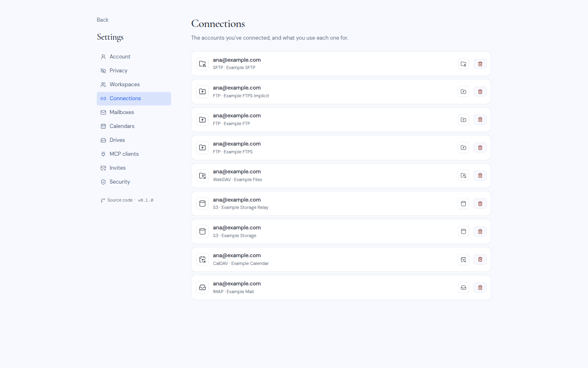This screenshot has height=368, width=588.
Task: Click the storage icon button for Example Storage Relay
Action: point(463,204)
